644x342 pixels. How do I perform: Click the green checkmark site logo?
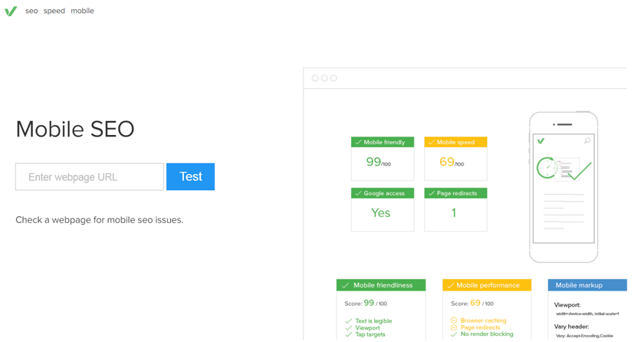pos(11,11)
